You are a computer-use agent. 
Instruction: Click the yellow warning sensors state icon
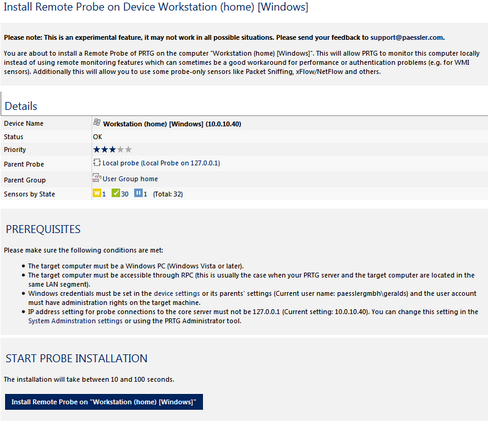click(97, 193)
